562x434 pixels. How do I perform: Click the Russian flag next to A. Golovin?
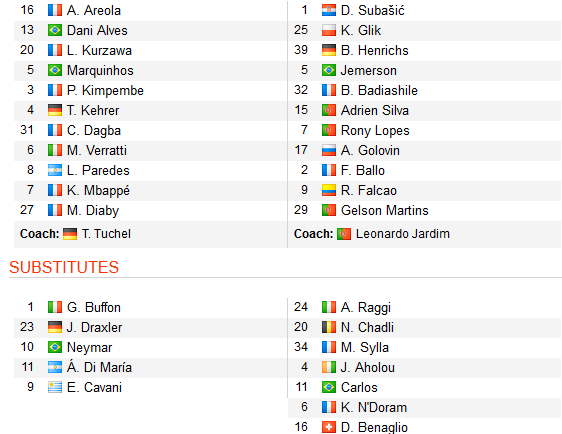point(329,150)
